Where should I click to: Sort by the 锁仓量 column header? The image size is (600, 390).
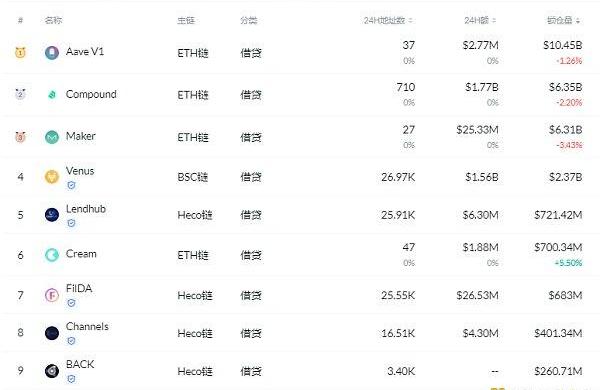(563, 20)
